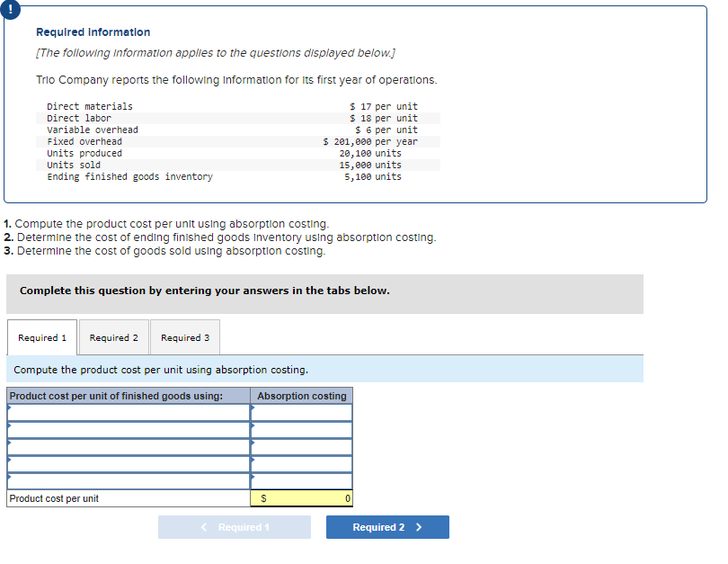Viewport: 728px width, 564px height.
Task: Select the Required 1 tab
Action: [x=41, y=336]
